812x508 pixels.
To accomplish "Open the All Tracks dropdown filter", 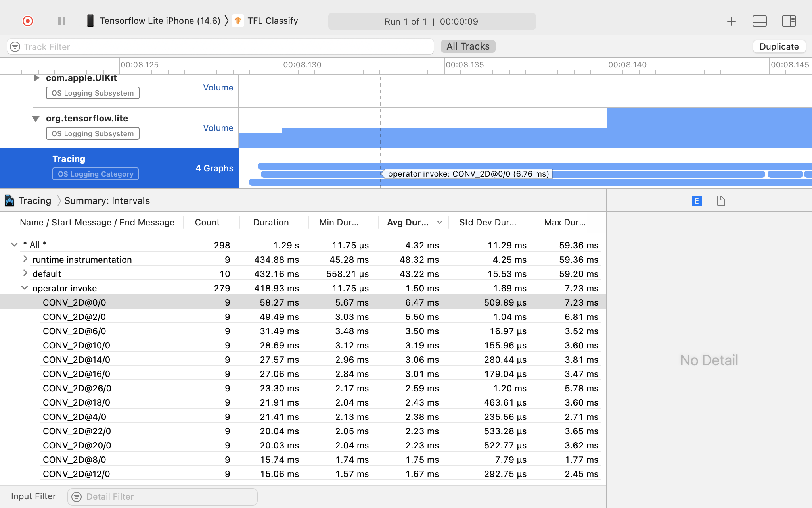I will pos(468,46).
